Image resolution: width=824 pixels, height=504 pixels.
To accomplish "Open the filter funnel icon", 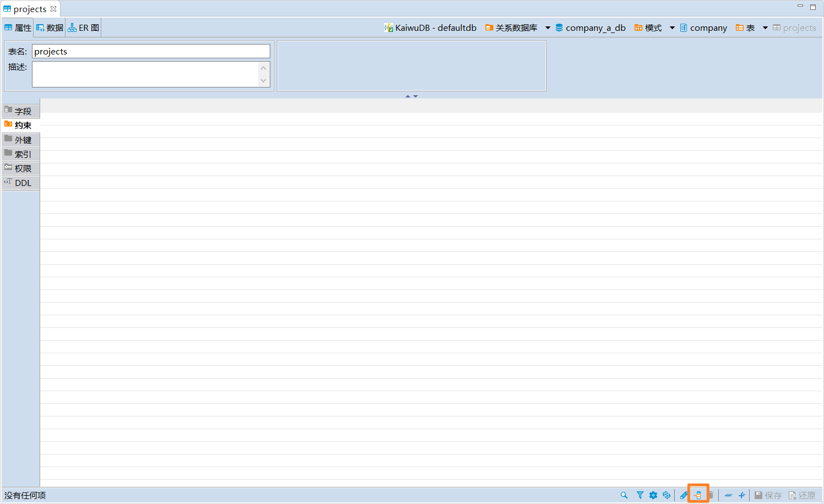I will coord(640,495).
